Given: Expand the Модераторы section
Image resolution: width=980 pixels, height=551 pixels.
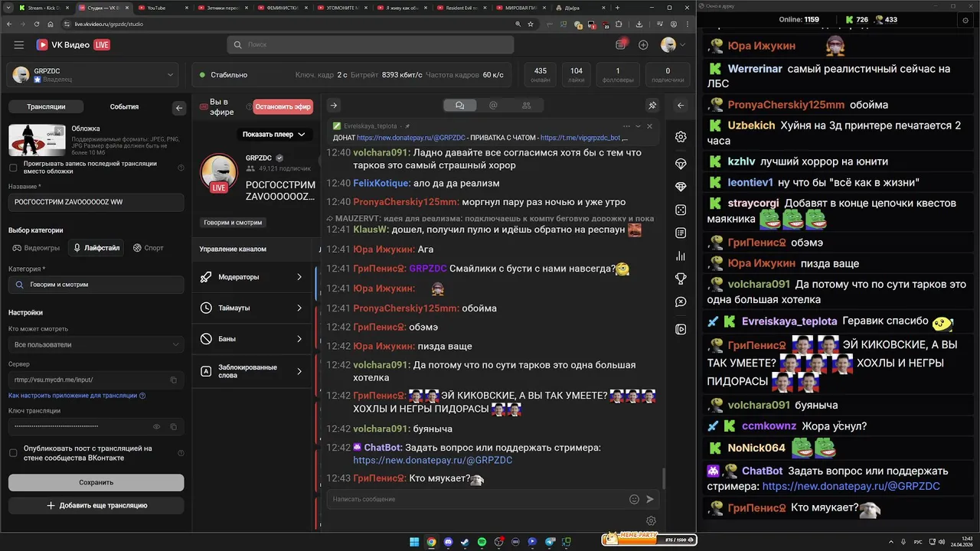Looking at the screenshot, I should tap(252, 277).
